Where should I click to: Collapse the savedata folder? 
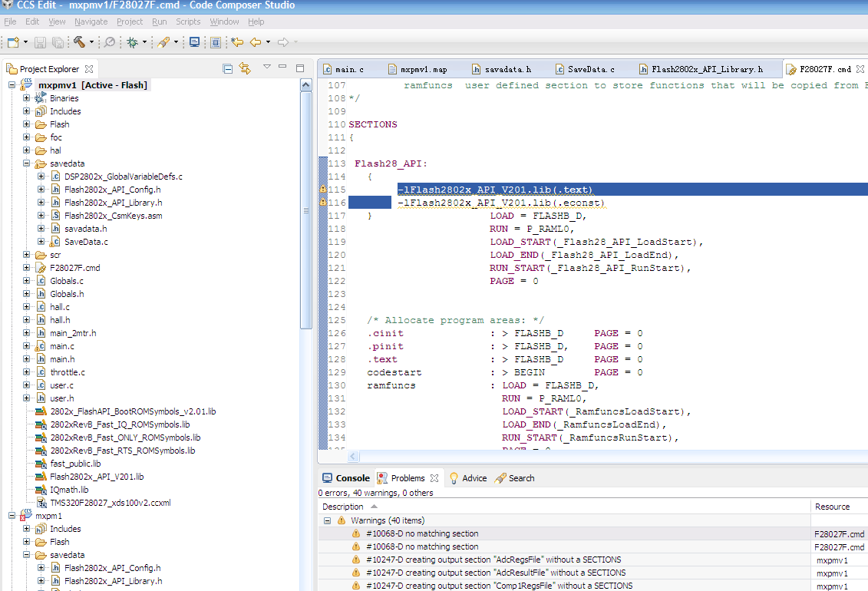(27, 163)
